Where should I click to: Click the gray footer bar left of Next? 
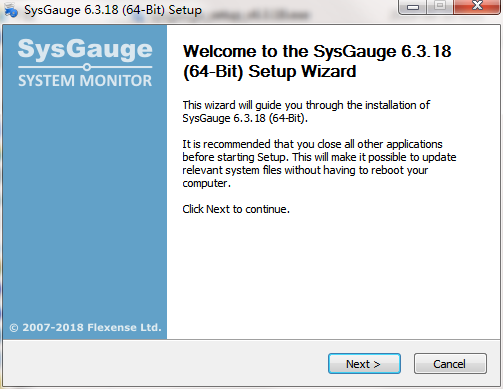coord(165,363)
